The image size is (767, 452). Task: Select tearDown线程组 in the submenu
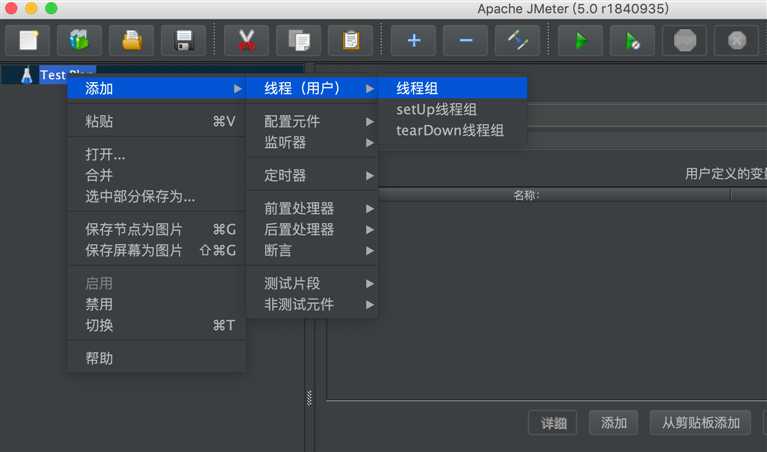453,130
